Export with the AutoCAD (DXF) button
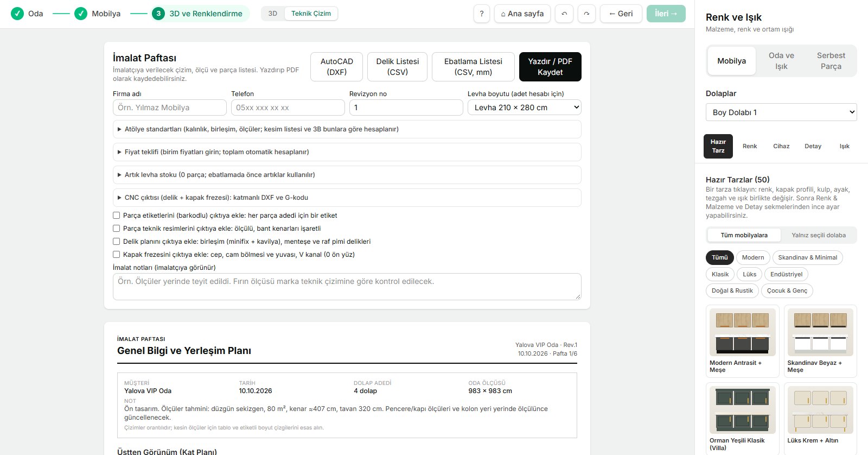The height and width of the screenshot is (455, 868). pyautogui.click(x=336, y=67)
